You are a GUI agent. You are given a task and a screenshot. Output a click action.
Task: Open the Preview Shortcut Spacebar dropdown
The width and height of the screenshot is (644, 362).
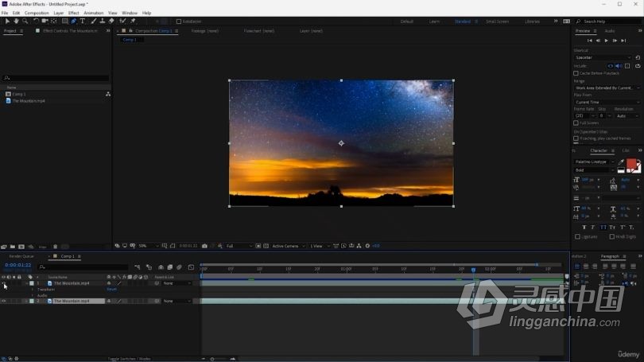(603, 57)
